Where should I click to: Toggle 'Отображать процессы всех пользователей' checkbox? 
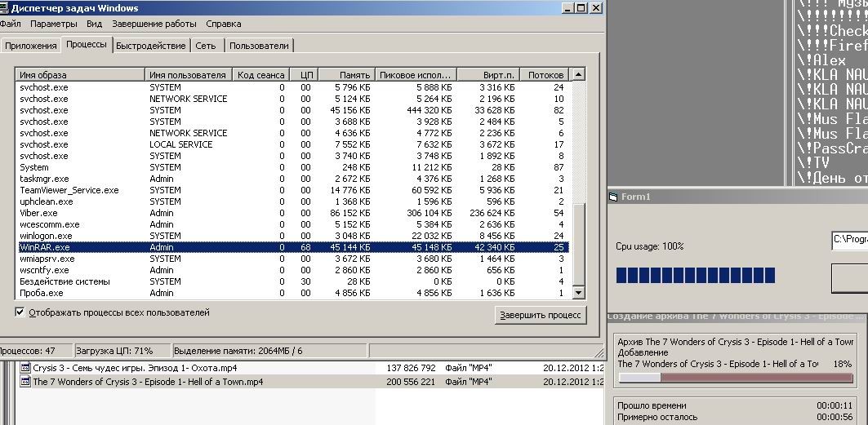tap(20, 312)
